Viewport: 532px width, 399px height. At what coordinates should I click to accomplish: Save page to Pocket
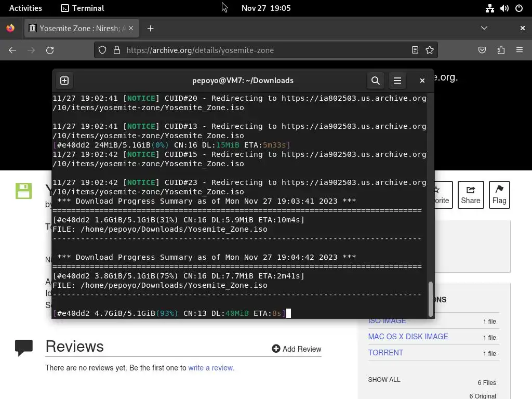click(x=482, y=50)
